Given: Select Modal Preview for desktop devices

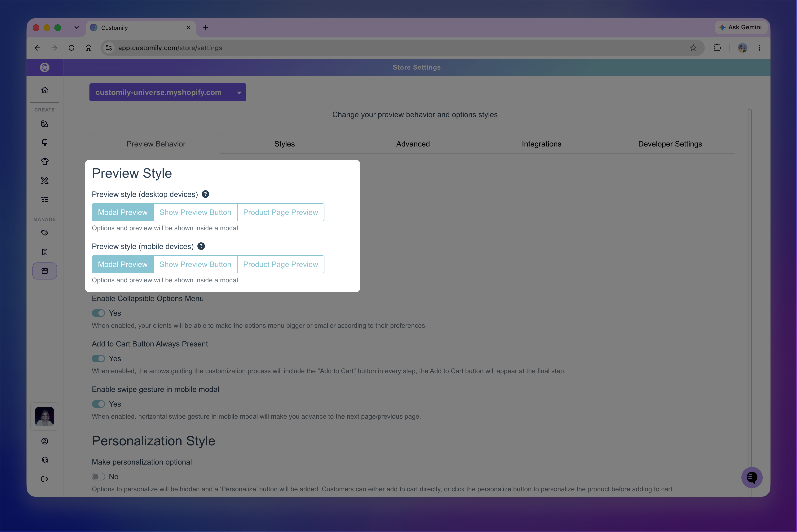Looking at the screenshot, I should pos(123,212).
